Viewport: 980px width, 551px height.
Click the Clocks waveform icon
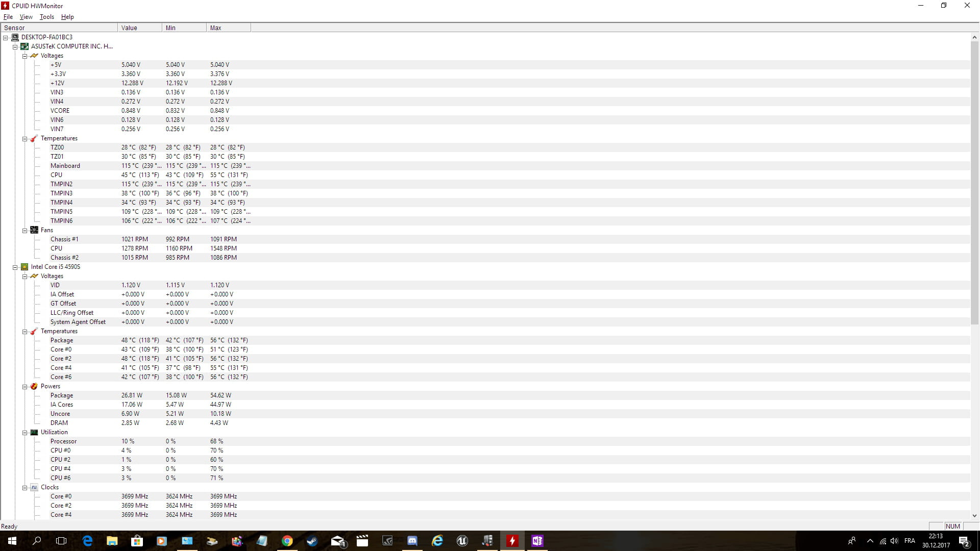click(34, 487)
